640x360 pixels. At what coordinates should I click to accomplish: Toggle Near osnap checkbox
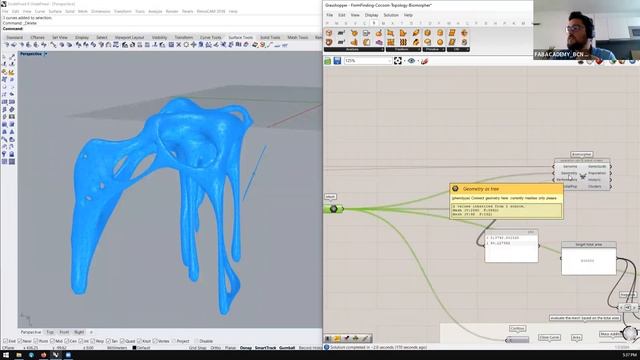coord(20,341)
